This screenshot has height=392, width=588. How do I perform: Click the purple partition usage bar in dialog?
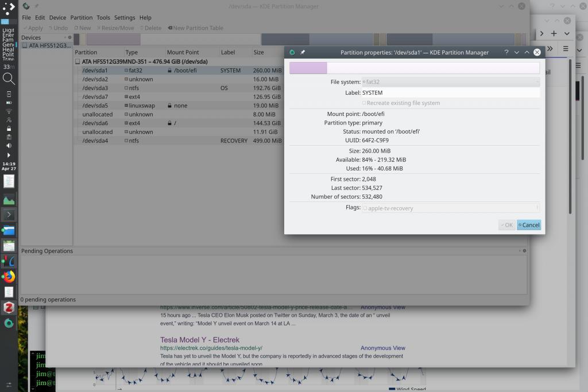(x=308, y=68)
